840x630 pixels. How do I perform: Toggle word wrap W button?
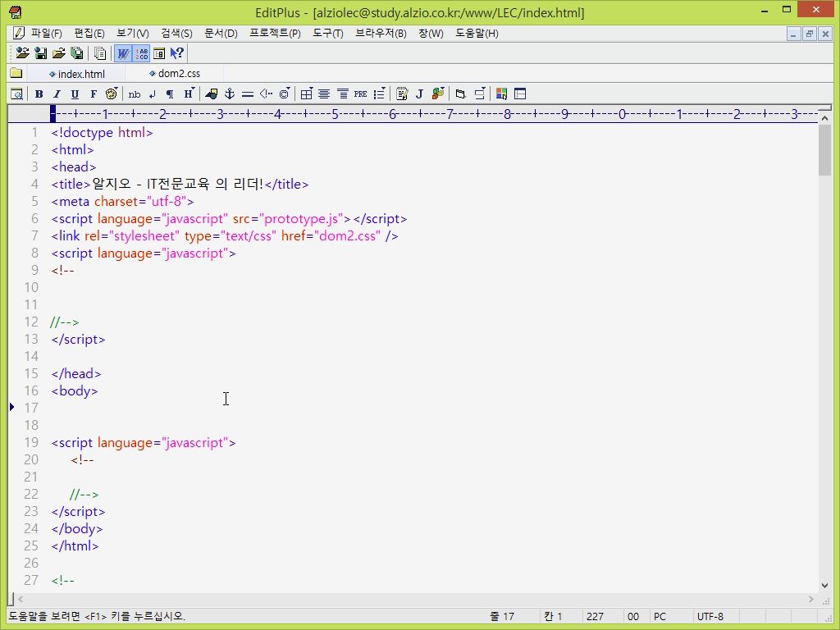tap(123, 53)
